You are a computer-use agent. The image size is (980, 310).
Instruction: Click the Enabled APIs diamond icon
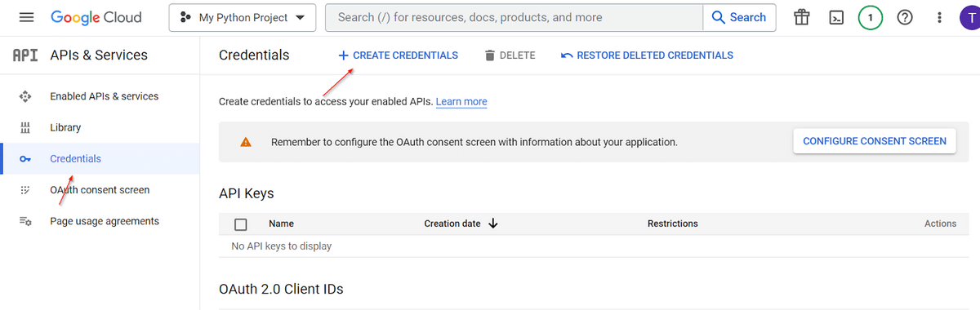pyautogui.click(x=25, y=96)
